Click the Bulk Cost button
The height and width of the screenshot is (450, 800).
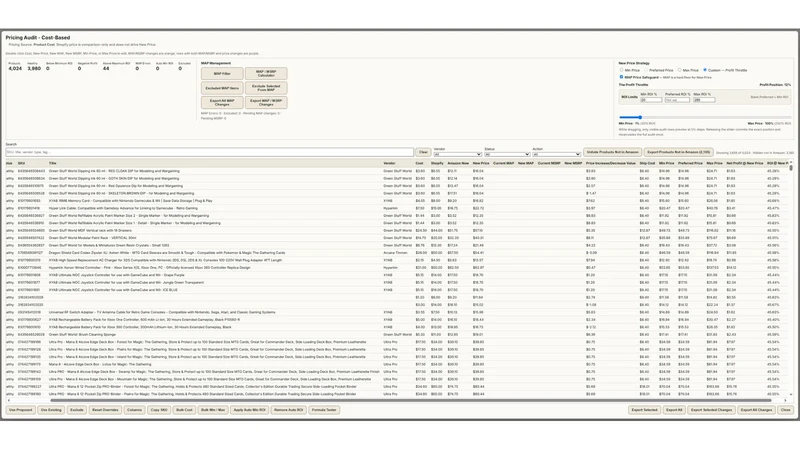point(184,410)
